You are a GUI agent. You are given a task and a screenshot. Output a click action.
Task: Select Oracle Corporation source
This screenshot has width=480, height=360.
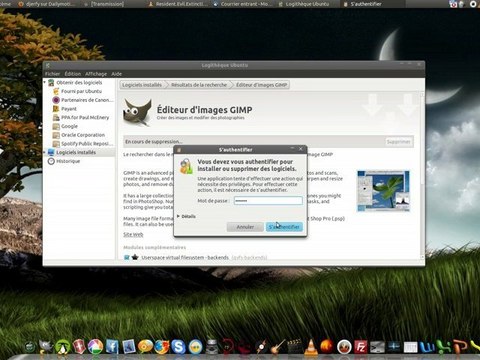pyautogui.click(x=83, y=135)
